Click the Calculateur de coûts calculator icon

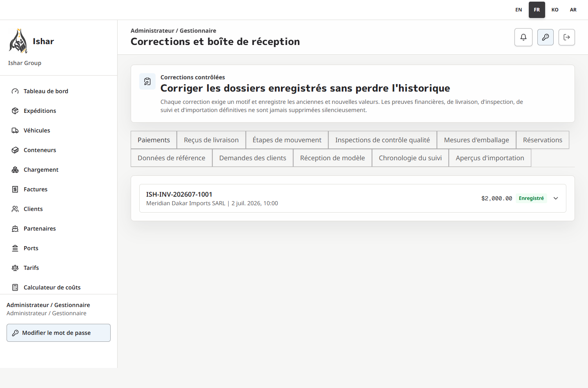point(15,287)
